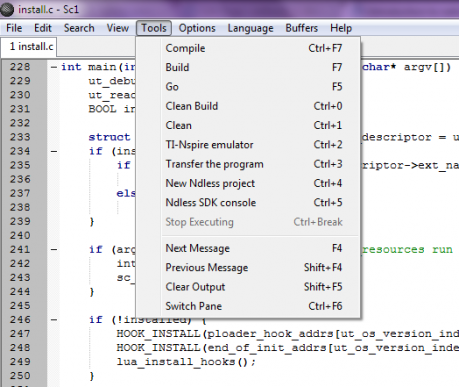Click line number 240 in margin
The width and height of the screenshot is (459, 387).
pyautogui.click(x=20, y=235)
